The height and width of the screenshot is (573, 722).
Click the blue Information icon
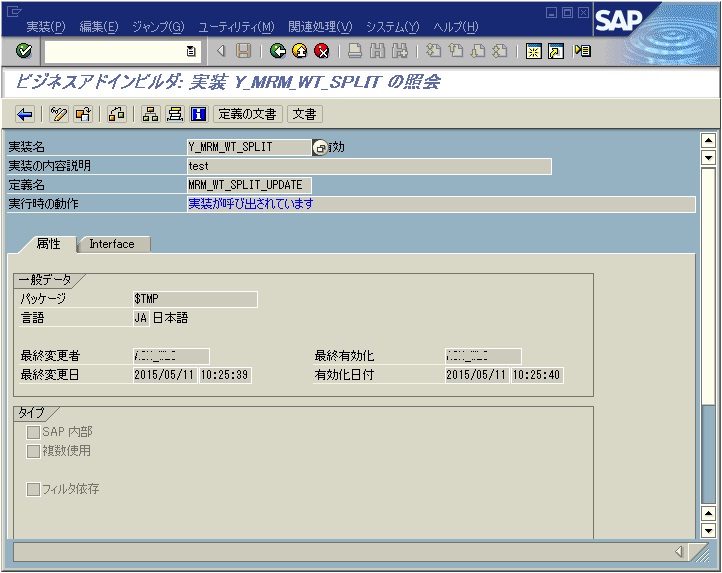coord(198,114)
